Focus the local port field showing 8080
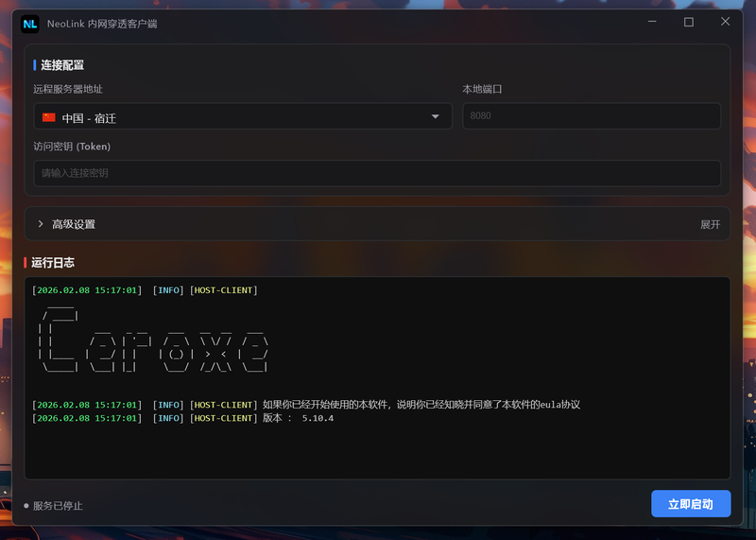The height and width of the screenshot is (540, 756). pos(592,115)
